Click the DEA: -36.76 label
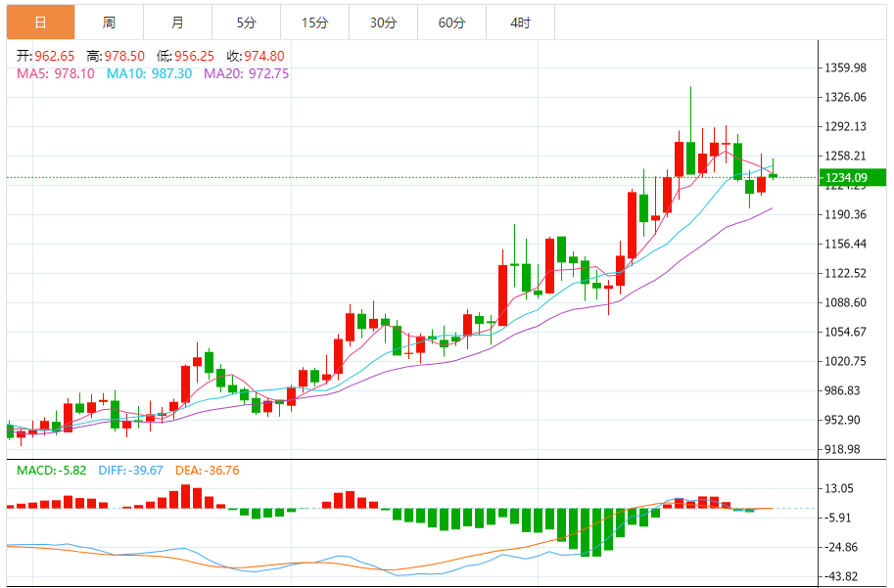The image size is (894, 588). pos(207,471)
